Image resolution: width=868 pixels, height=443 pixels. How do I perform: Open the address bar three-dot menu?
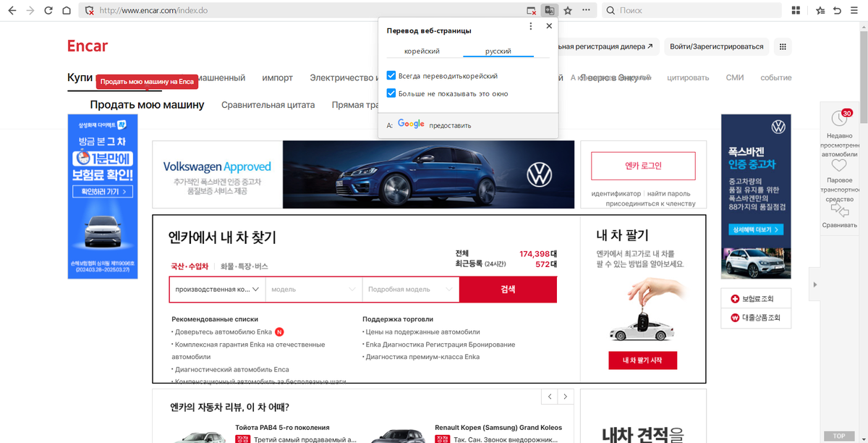pyautogui.click(x=587, y=11)
